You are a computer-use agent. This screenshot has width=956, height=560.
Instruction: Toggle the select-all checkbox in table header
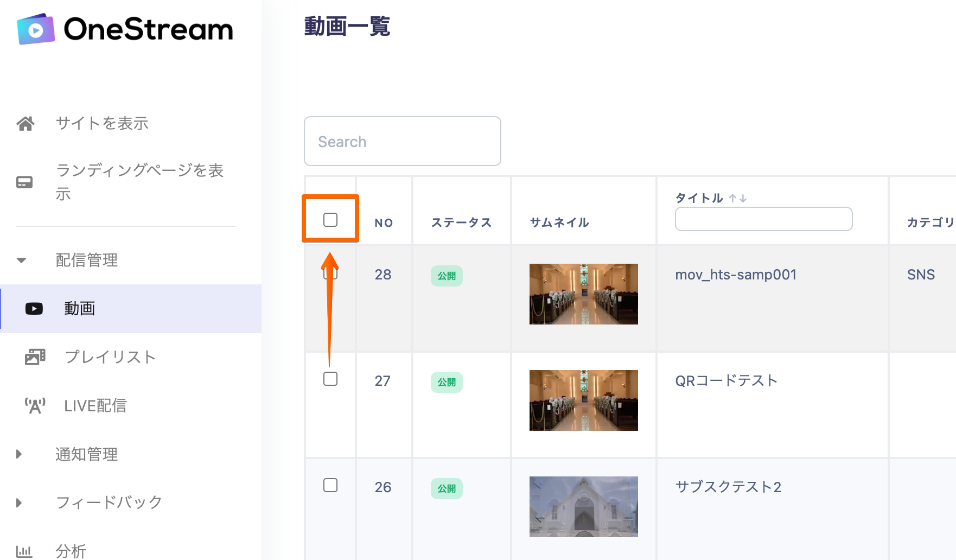point(330,220)
